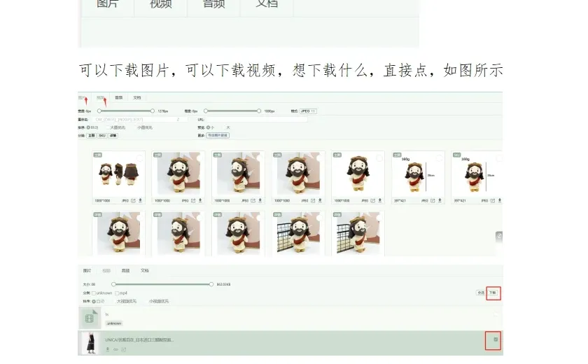
Task: Open the JPEG format dropdown
Action: [x=308, y=111]
